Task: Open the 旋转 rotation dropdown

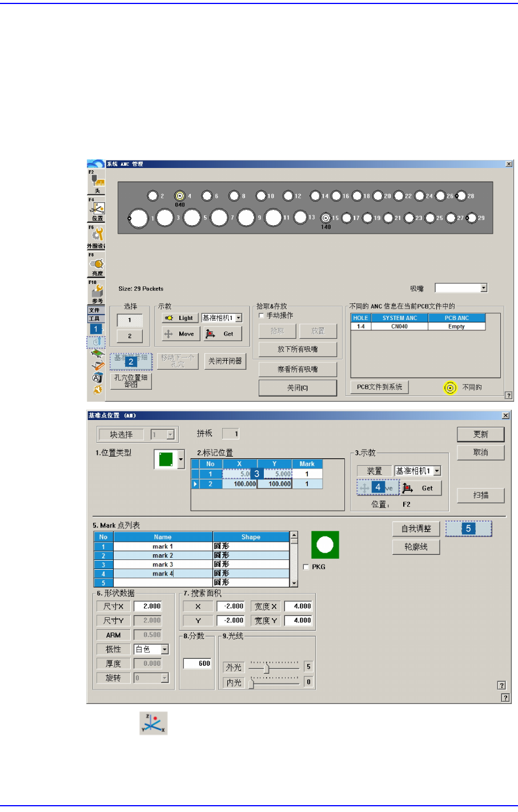Action: coord(165,678)
